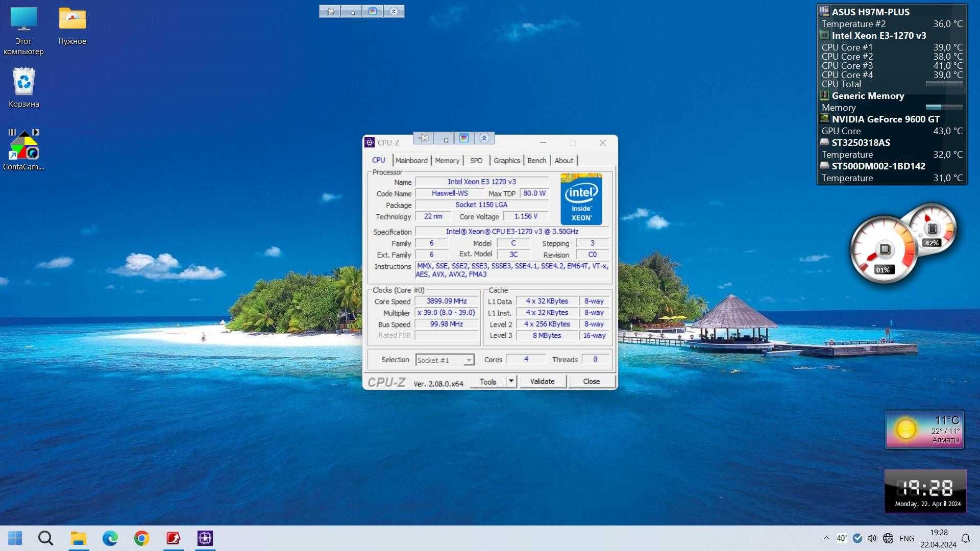The width and height of the screenshot is (980, 551).
Task: Click the Memory usage bar in gadget
Action: tap(944, 107)
